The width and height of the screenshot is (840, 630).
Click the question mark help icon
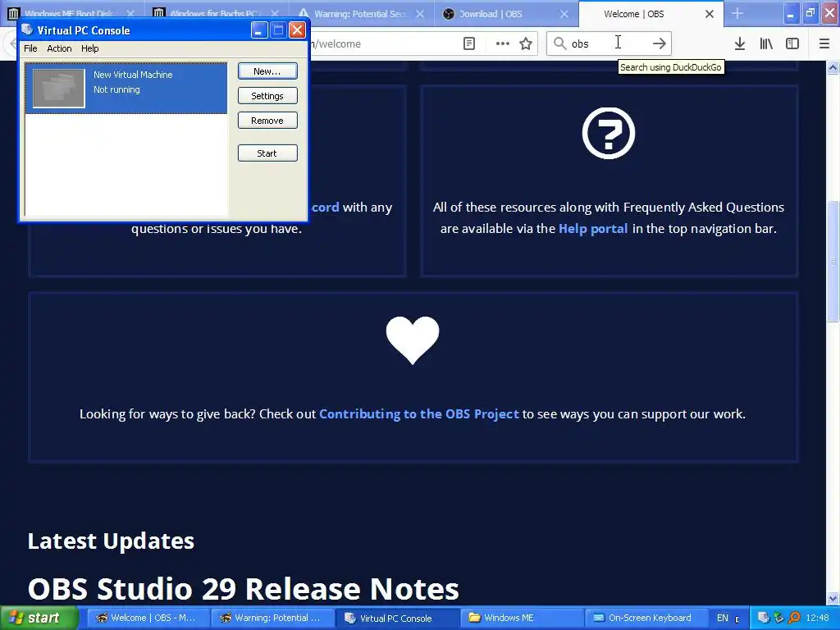click(609, 133)
